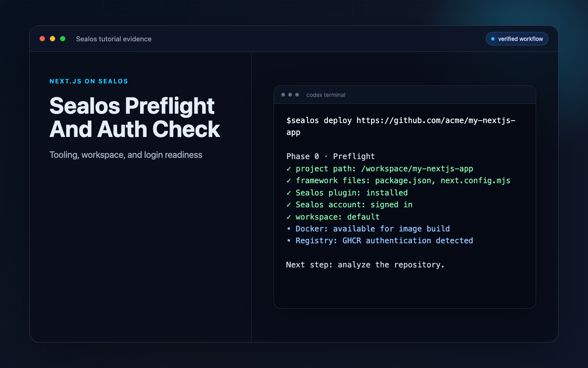Click the 'NEXT.JS ON SEALOS' label

coord(89,81)
